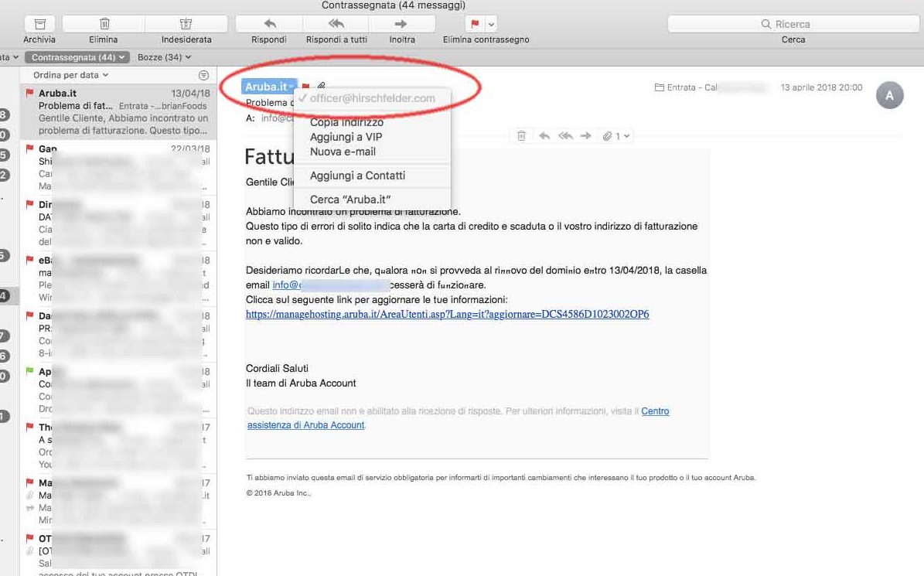924x576 pixels.
Task: Open the managehosting.aruba.it link
Action: click(x=447, y=314)
